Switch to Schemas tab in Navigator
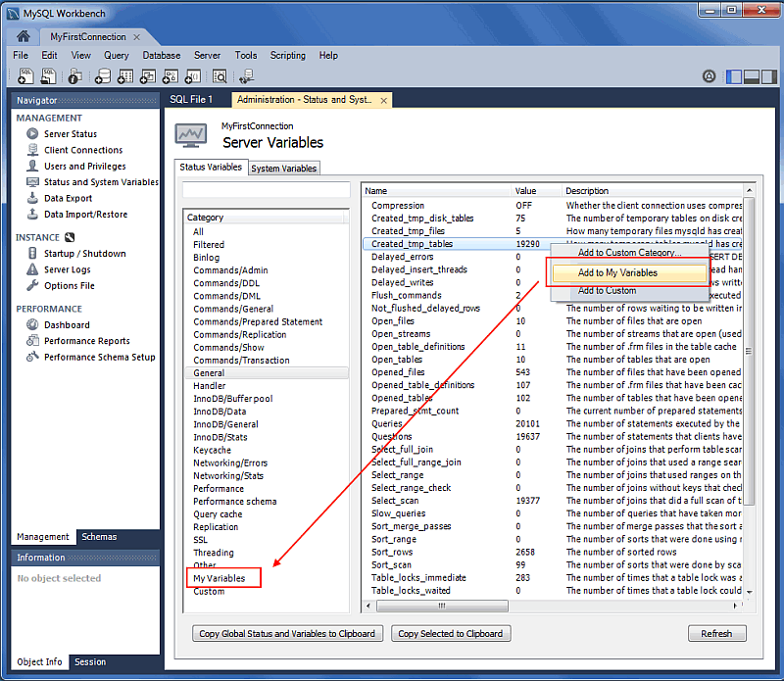This screenshot has width=784, height=681. point(99,537)
